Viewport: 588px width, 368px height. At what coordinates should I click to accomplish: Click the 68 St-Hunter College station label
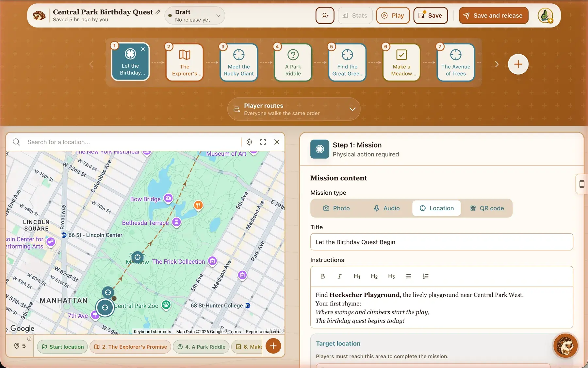point(217,306)
